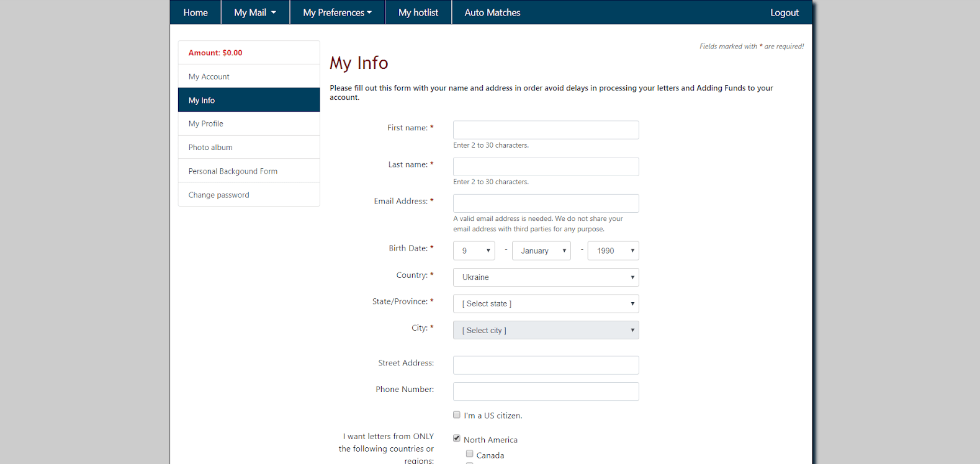Click the Amount: $0.00 sidebar entry
This screenshot has height=464, width=980.
[x=249, y=53]
